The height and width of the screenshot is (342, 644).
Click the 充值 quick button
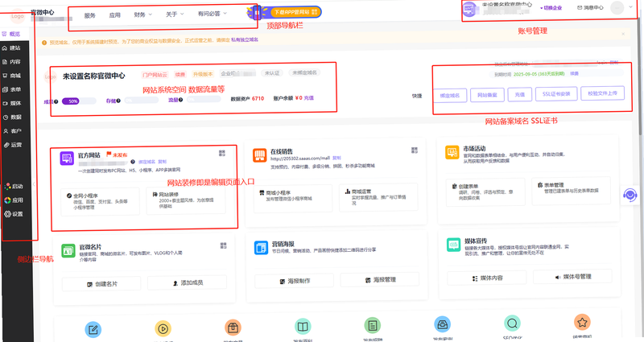[520, 94]
